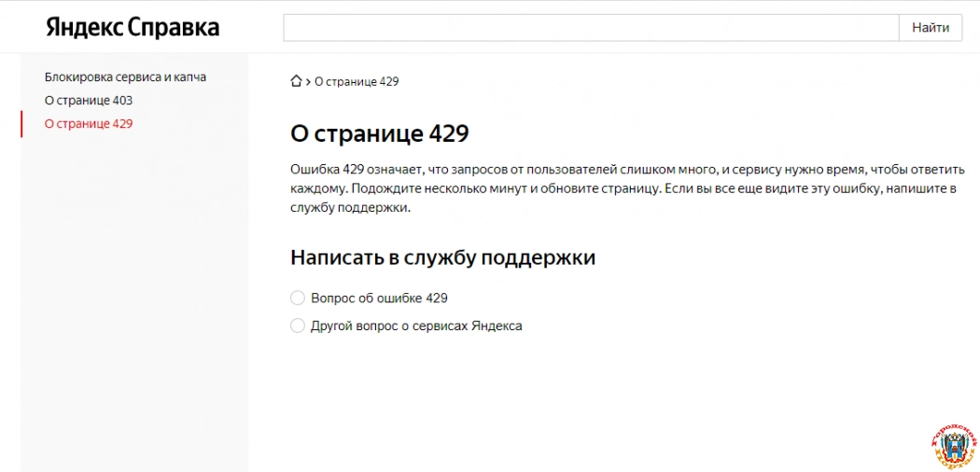Image resolution: width=980 pixels, height=472 pixels.
Task: Open the Яндекс Справка logo link
Action: click(x=133, y=27)
